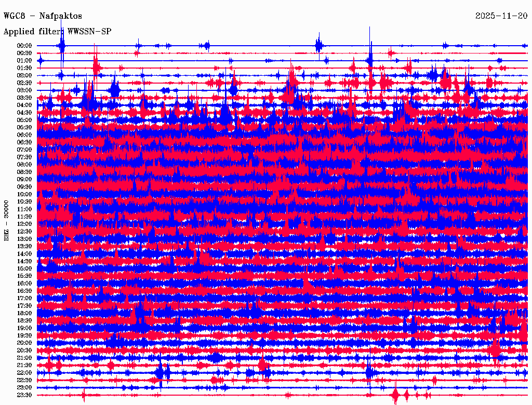Pick the 06:00 time row label
532x405 pixels.
24,135
